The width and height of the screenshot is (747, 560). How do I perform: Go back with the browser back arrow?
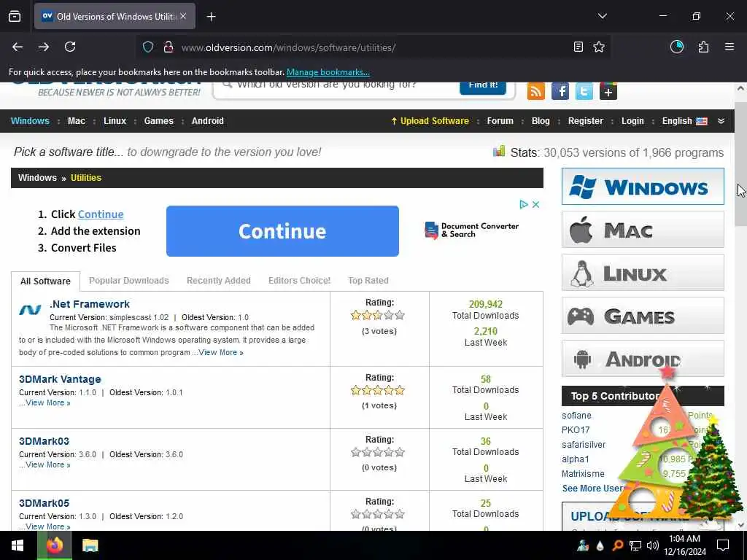click(18, 47)
